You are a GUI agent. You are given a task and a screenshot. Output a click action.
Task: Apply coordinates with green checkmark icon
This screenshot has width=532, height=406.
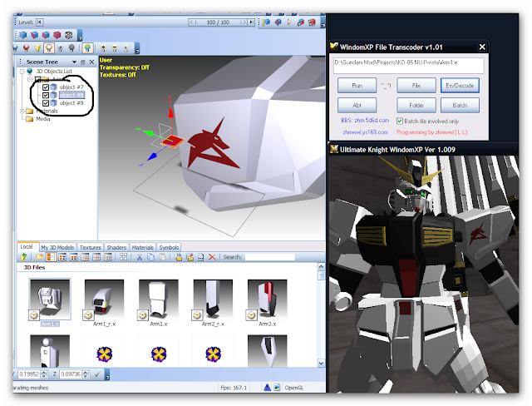(97, 374)
